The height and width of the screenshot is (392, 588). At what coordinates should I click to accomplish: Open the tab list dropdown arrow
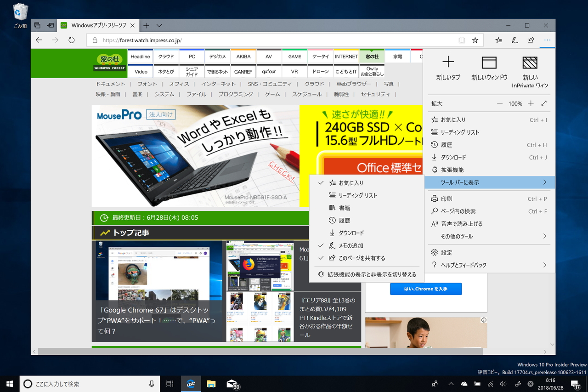[x=158, y=25]
